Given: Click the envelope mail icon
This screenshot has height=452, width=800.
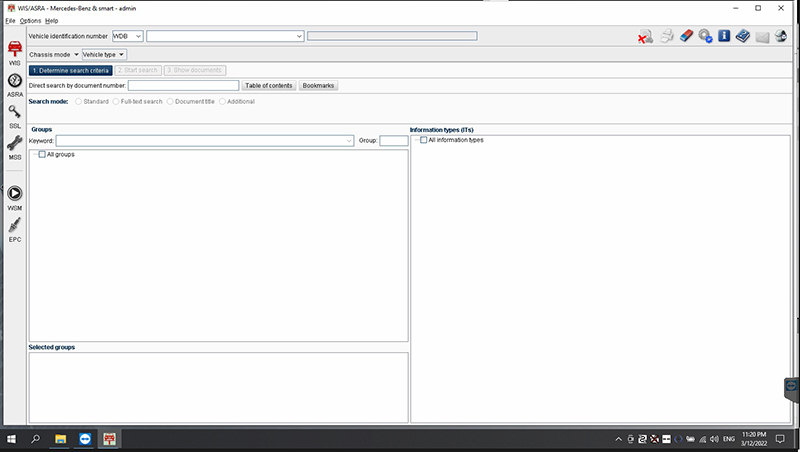Looking at the screenshot, I should point(762,37).
